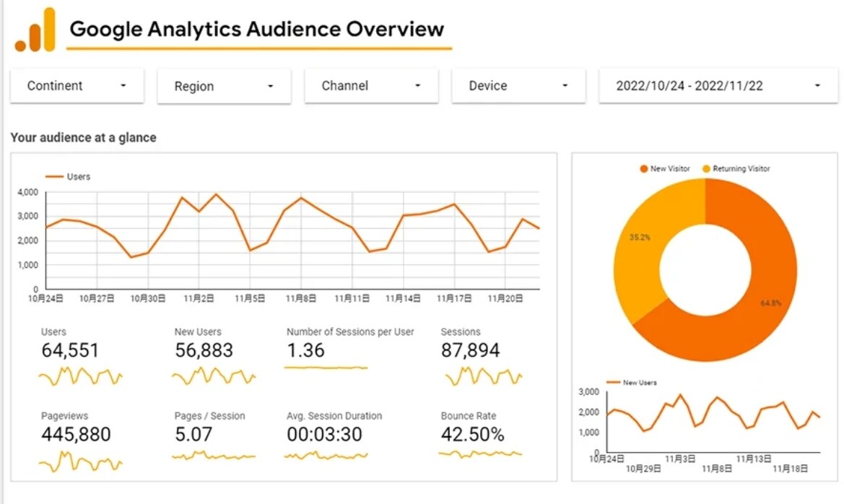Click the Bounce Rate value 42.50%
The height and width of the screenshot is (504, 844).
tap(473, 435)
